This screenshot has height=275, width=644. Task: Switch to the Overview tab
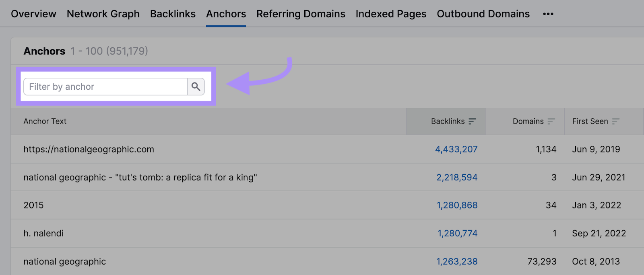(33, 14)
